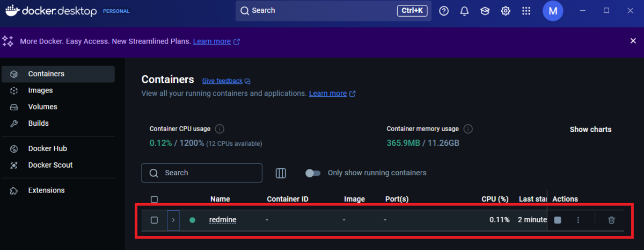
Task: Open the Help center question mark icon
Action: [444, 11]
